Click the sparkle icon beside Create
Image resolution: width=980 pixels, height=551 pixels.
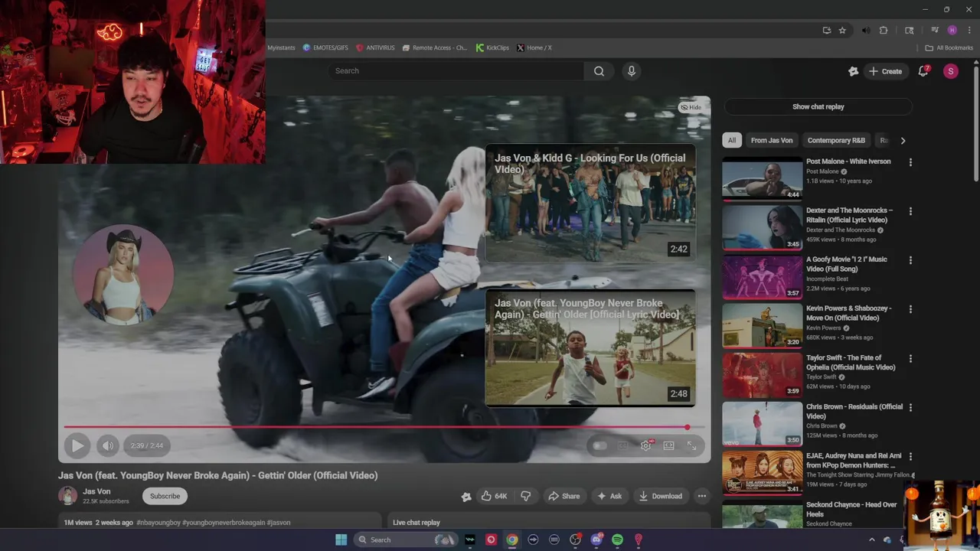tap(853, 71)
